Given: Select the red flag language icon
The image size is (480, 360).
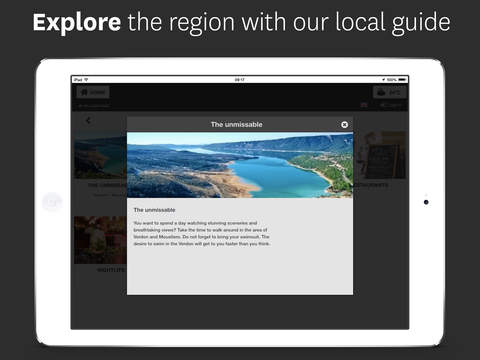Looking at the screenshot, I should tap(364, 105).
